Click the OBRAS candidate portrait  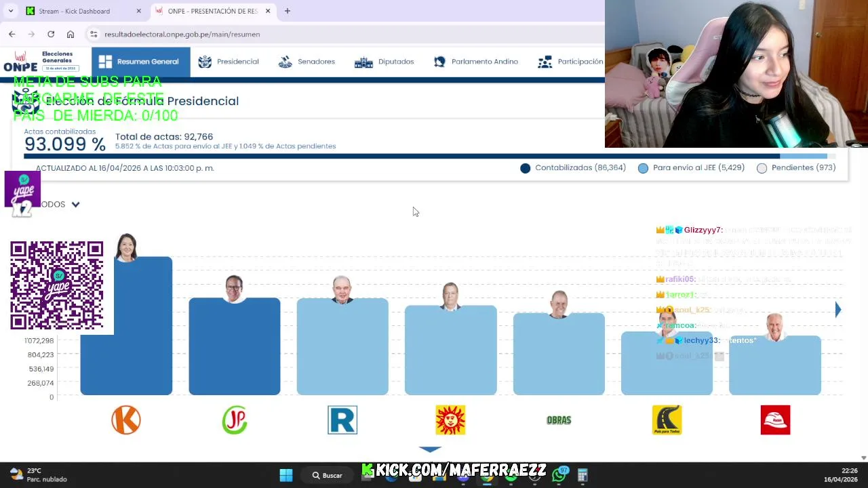click(x=559, y=304)
